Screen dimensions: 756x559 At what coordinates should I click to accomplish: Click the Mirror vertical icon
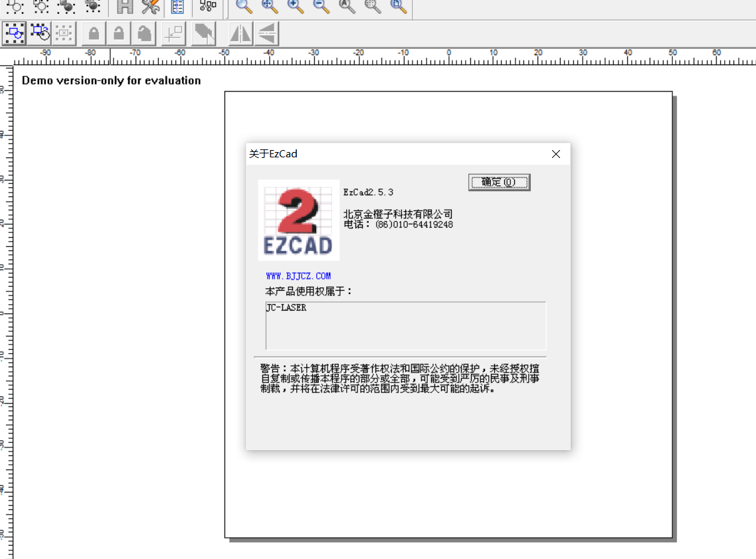[266, 34]
